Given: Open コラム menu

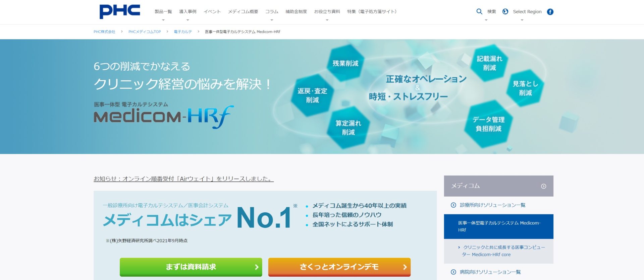Looking at the screenshot, I should click(272, 11).
